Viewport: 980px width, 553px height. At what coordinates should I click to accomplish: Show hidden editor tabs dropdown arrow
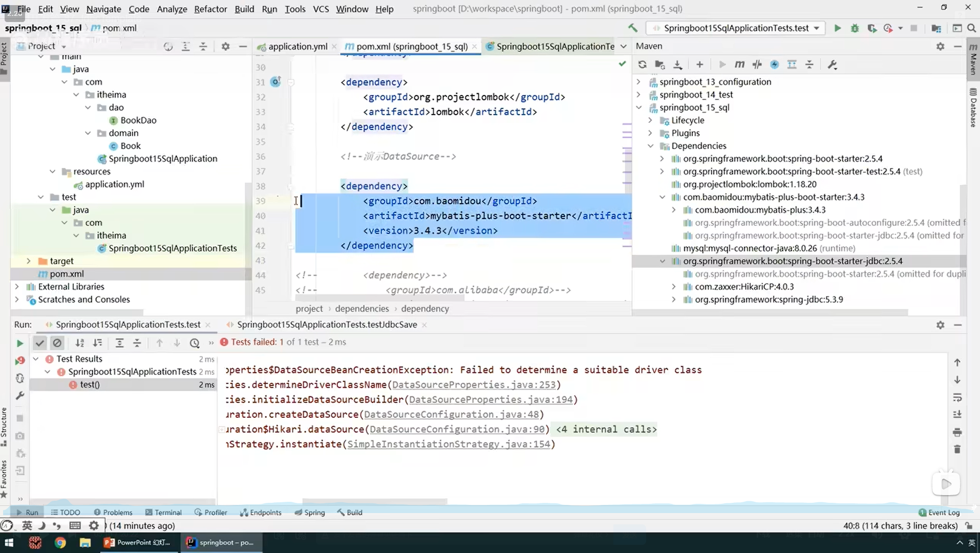[623, 47]
